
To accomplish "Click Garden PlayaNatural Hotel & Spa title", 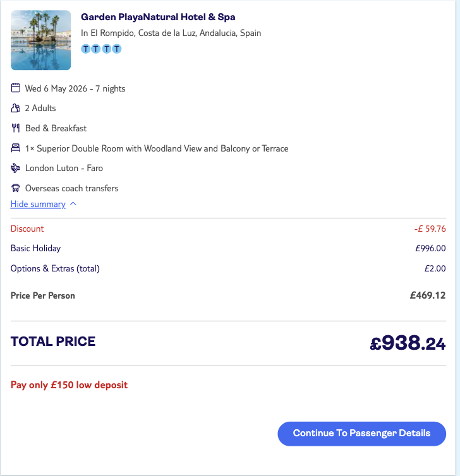I will [158, 17].
